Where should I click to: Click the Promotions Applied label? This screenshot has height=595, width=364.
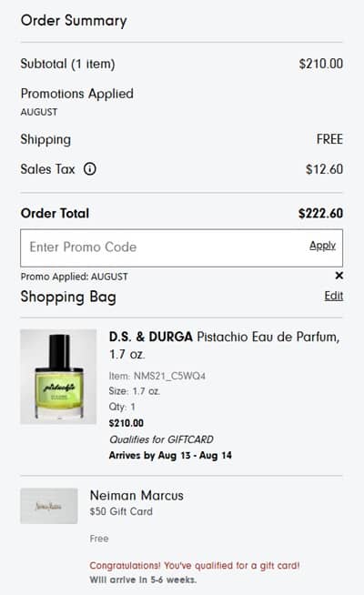point(77,94)
